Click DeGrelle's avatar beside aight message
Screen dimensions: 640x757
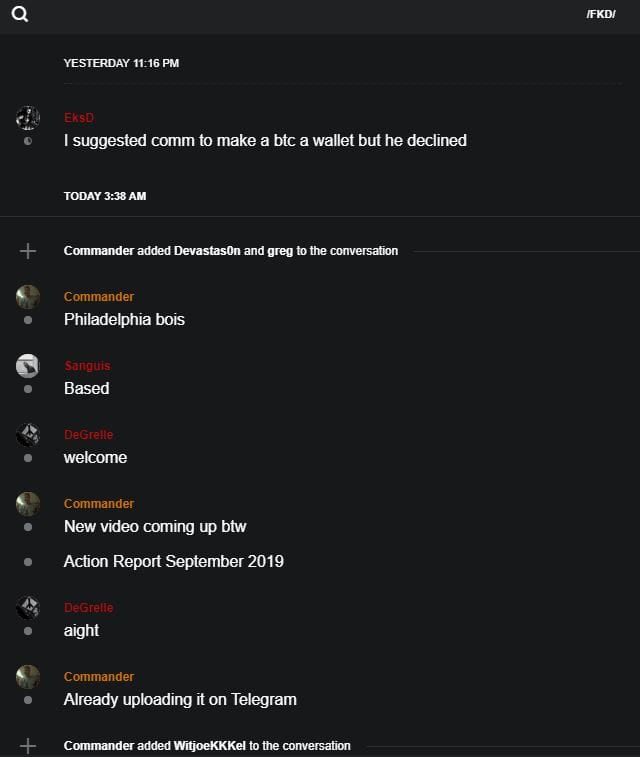tap(28, 607)
